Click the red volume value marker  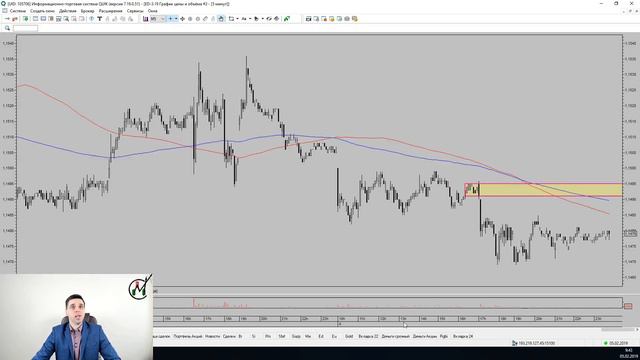point(628,306)
